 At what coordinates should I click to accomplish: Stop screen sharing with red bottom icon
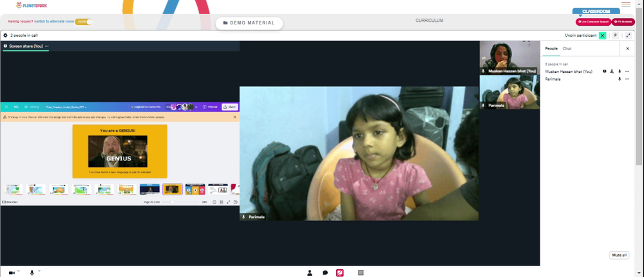[340, 273]
